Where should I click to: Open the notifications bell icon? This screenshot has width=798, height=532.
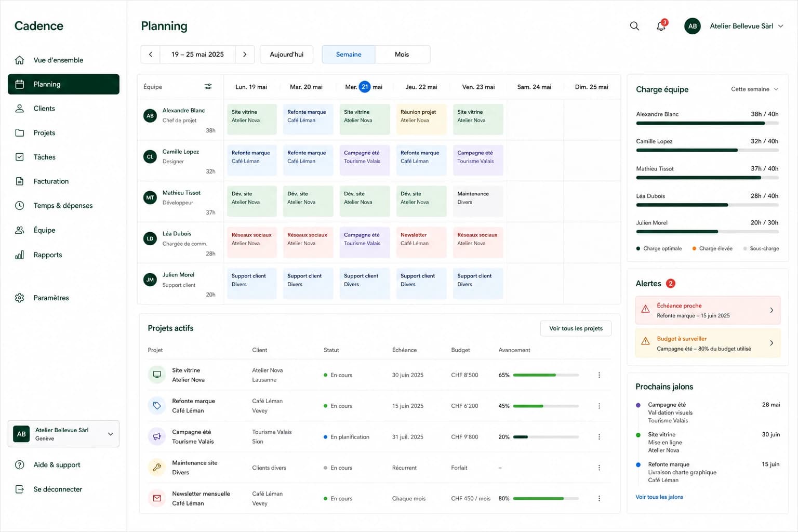click(661, 26)
